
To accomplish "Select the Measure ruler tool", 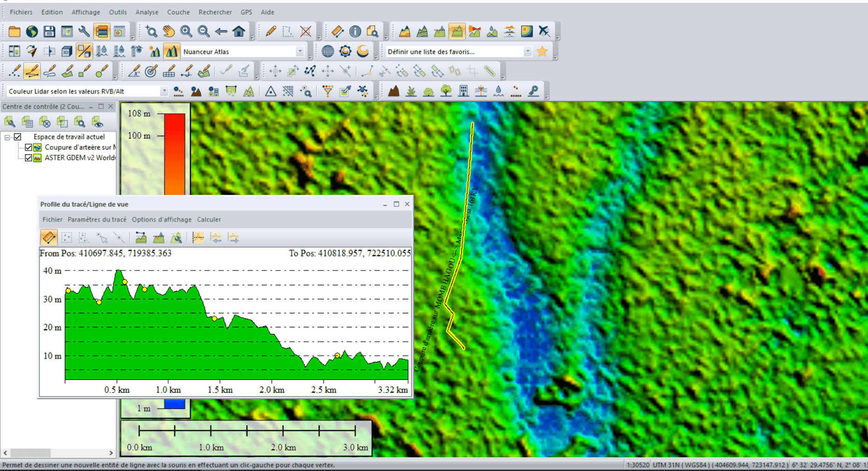I will click(x=337, y=32).
